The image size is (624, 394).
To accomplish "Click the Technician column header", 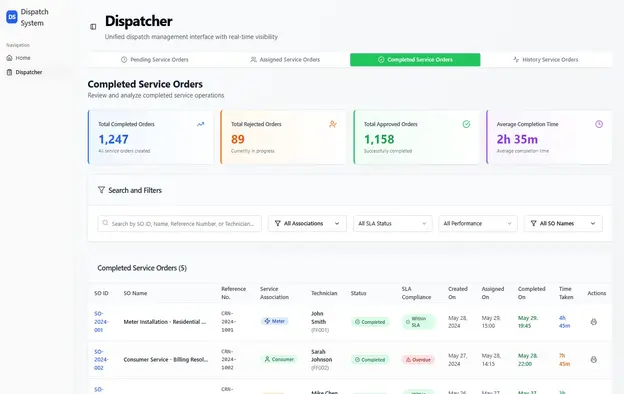I will pos(324,293).
